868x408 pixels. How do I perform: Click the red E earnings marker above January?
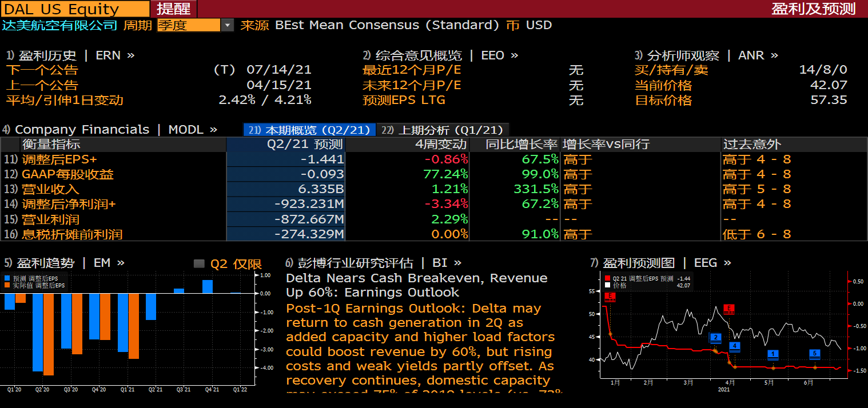coord(611,297)
